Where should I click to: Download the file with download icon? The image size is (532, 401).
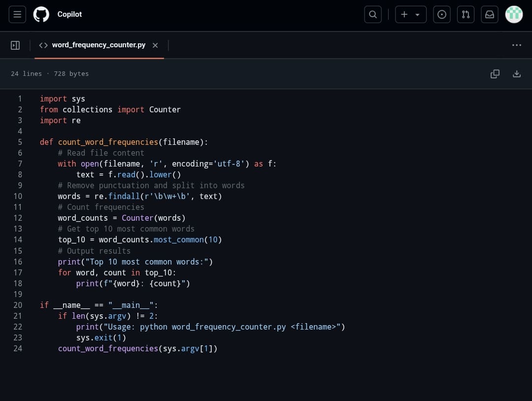[516, 73]
